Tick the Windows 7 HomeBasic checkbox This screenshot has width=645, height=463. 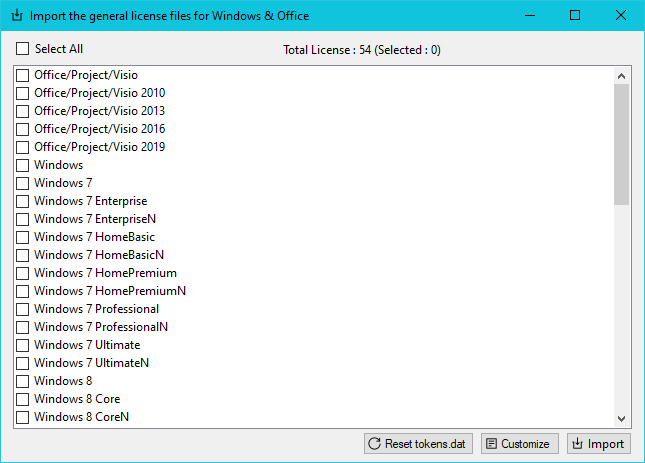tap(23, 237)
